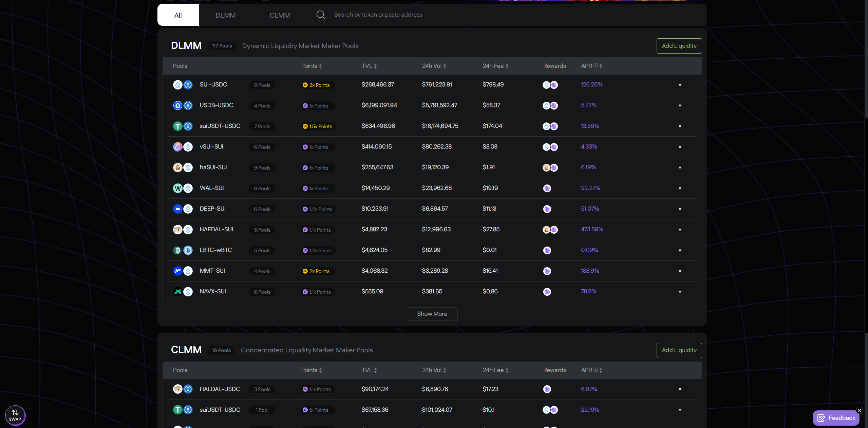Click the search magnifier icon
Image resolution: width=868 pixels, height=428 pixels.
(320, 15)
